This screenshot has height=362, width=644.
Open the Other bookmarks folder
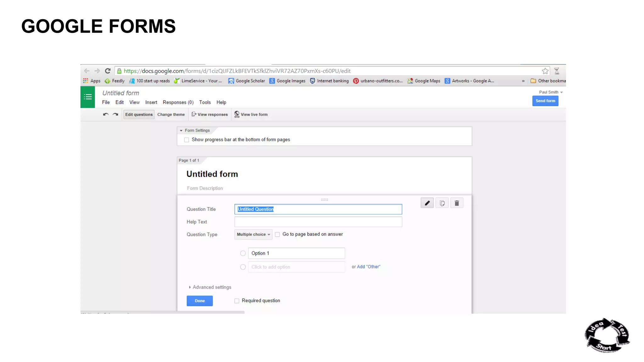pyautogui.click(x=548, y=81)
